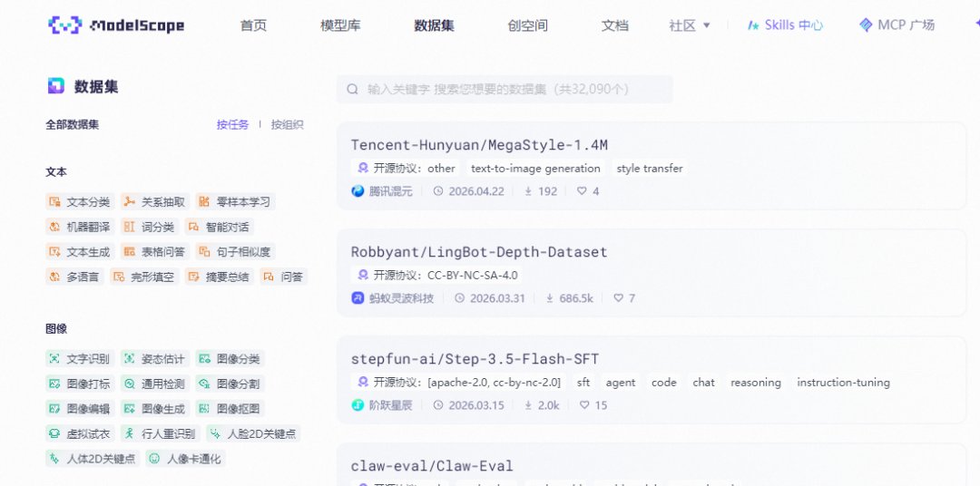Open Robbyant/LingBot-Depth-Dataset

(479, 252)
